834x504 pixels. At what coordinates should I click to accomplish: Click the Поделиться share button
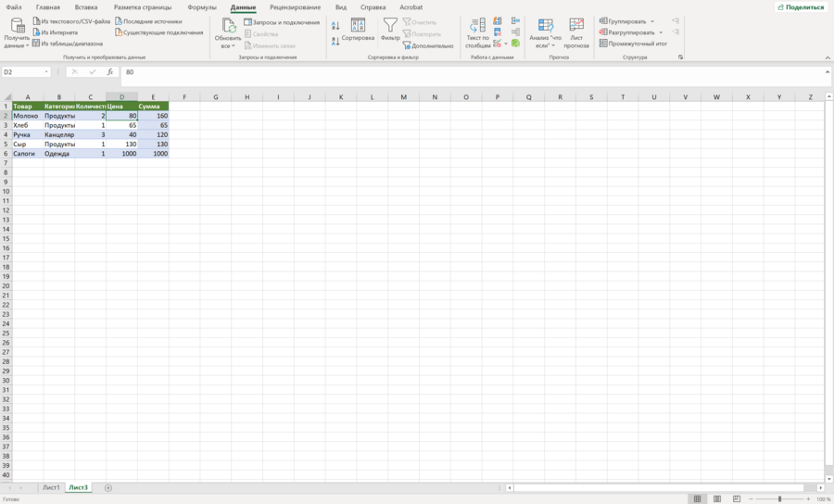pyautogui.click(x=801, y=6)
